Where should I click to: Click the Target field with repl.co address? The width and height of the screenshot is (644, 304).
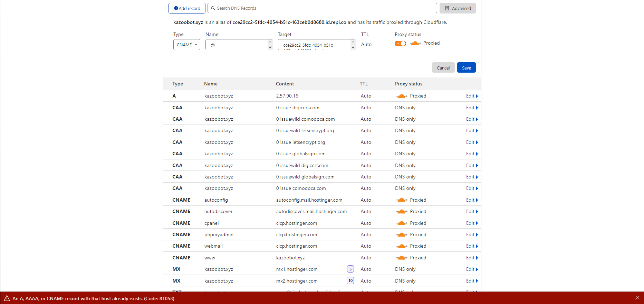click(x=317, y=45)
